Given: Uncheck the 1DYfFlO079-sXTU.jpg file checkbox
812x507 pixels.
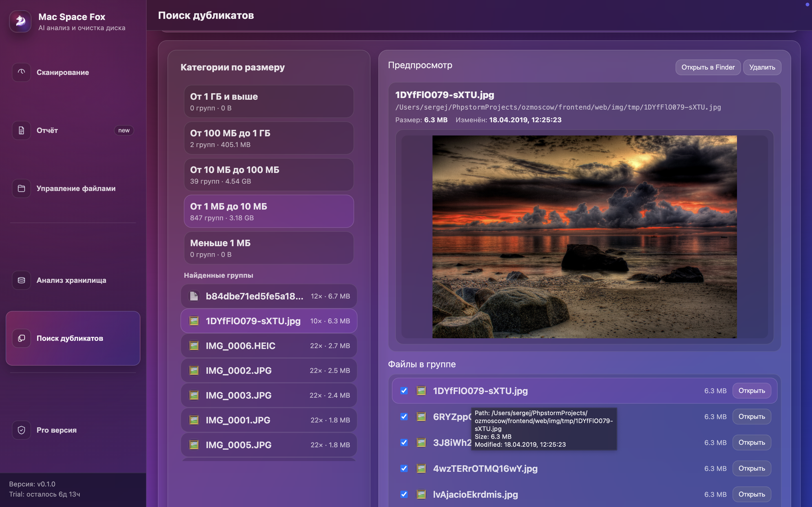Looking at the screenshot, I should click(404, 391).
